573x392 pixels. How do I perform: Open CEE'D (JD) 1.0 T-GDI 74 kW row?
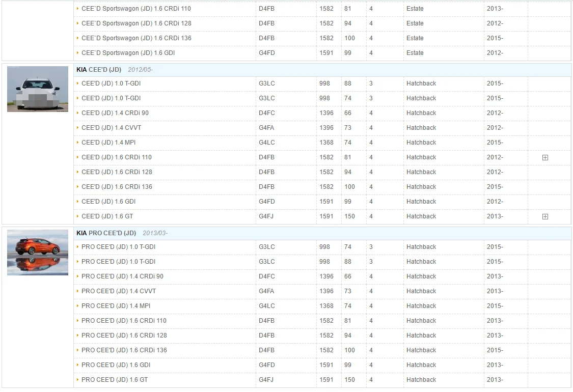pos(111,98)
